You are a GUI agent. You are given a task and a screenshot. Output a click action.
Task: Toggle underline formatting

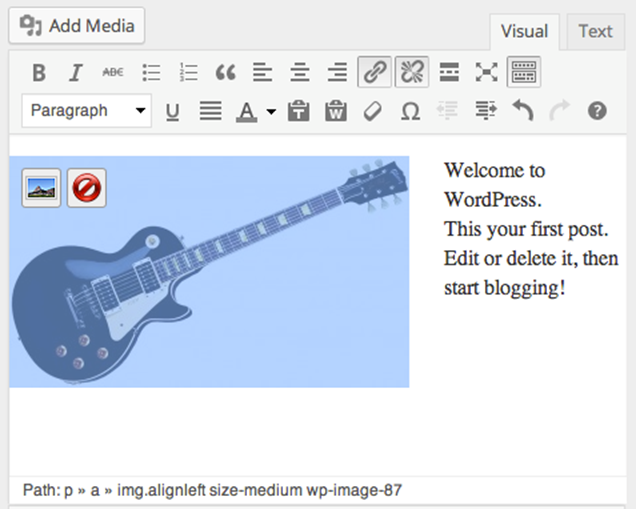click(x=172, y=111)
